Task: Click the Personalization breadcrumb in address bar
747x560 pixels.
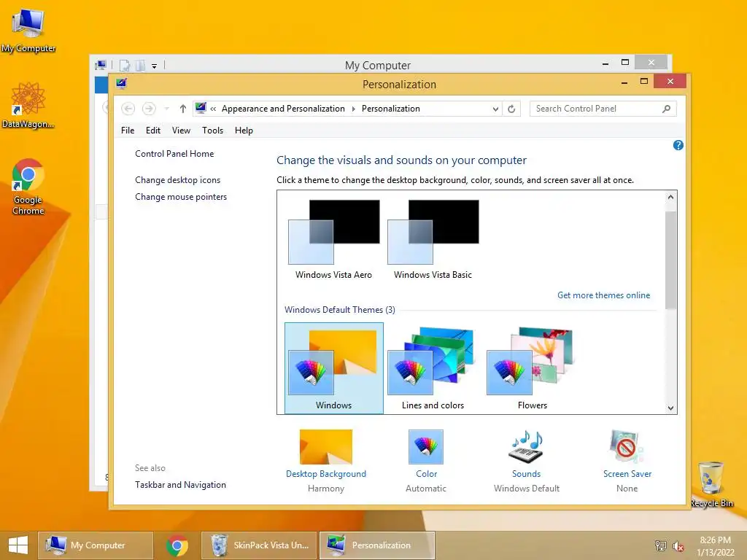Action: [391, 109]
